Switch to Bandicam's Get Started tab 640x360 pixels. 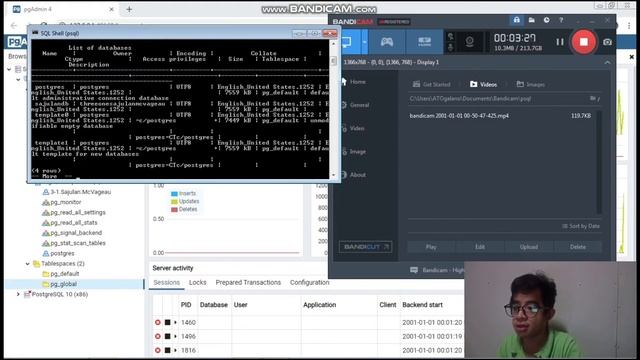(431, 84)
